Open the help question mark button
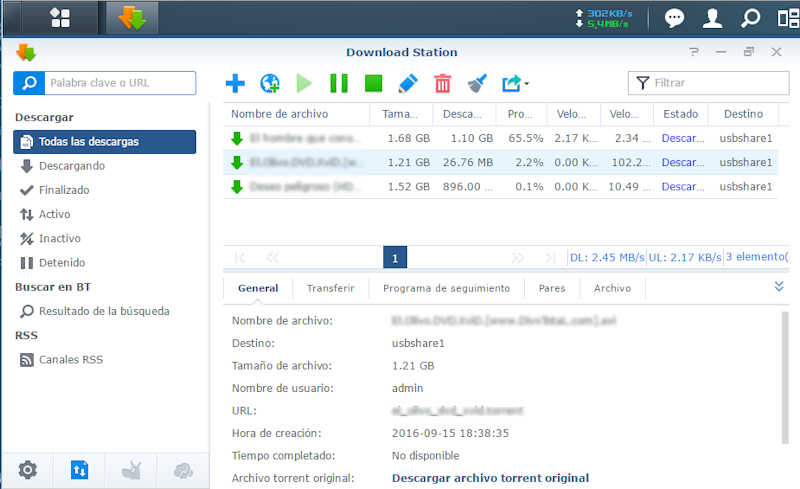This screenshot has height=489, width=800. pos(693,52)
